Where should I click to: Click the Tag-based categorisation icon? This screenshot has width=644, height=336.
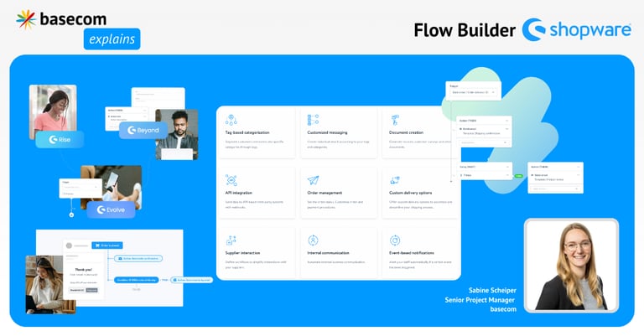point(231,120)
